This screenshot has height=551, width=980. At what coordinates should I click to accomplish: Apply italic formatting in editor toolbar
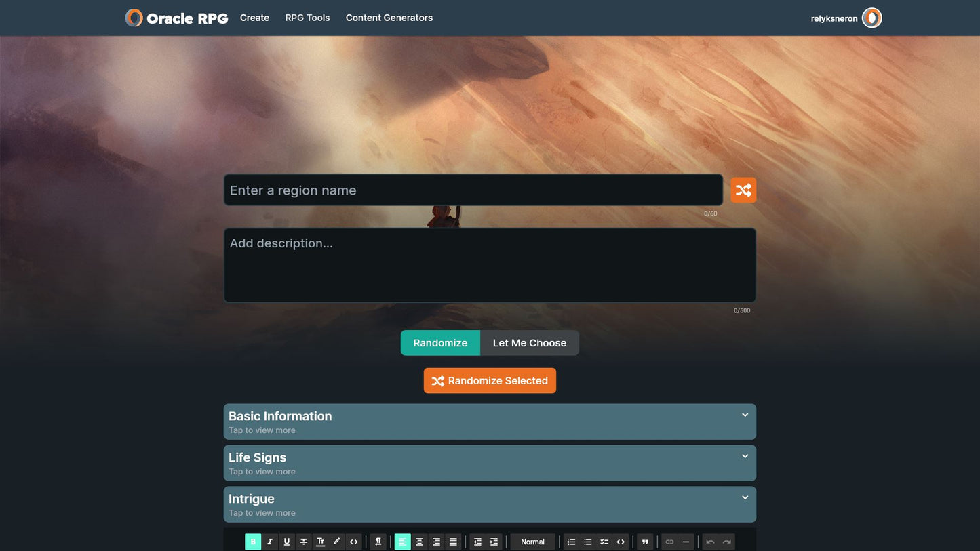(x=270, y=542)
